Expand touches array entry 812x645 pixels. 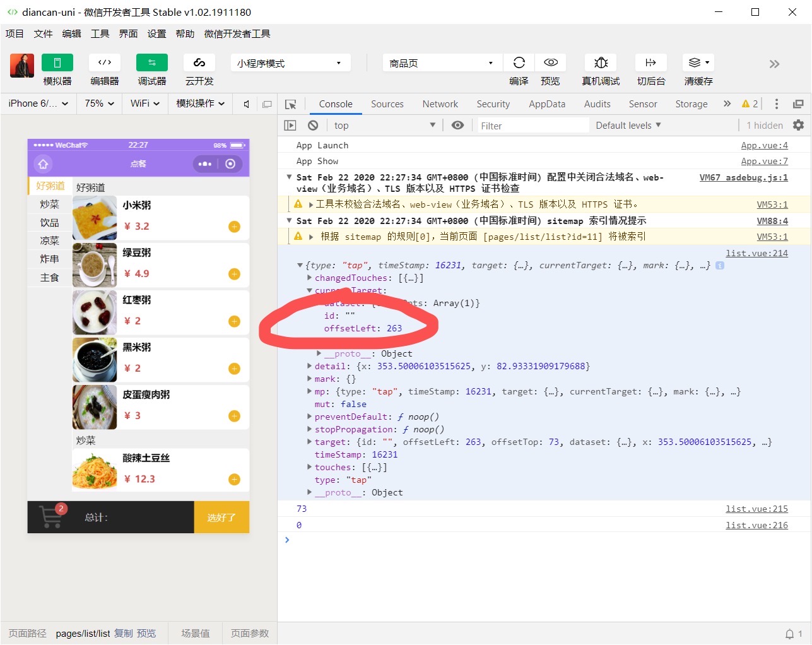click(x=309, y=467)
